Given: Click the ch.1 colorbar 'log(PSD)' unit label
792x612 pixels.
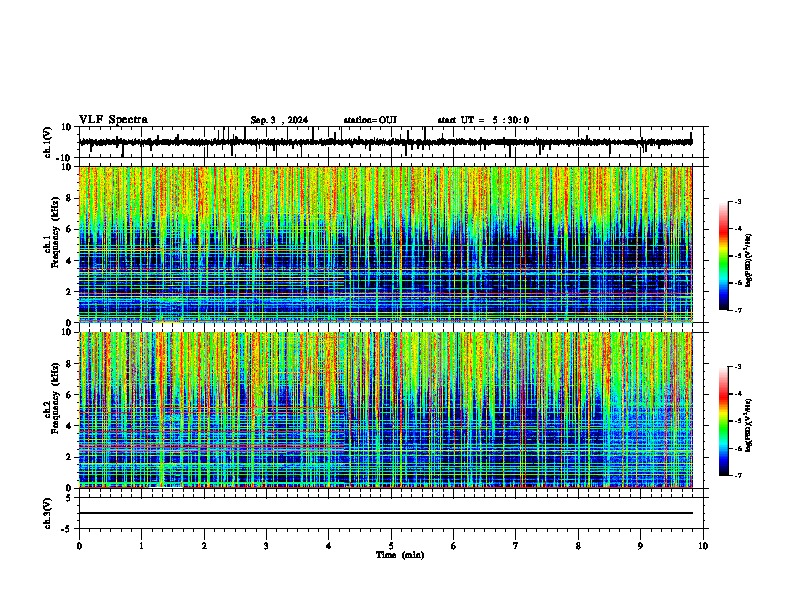Looking at the screenshot, I should pos(749,261).
